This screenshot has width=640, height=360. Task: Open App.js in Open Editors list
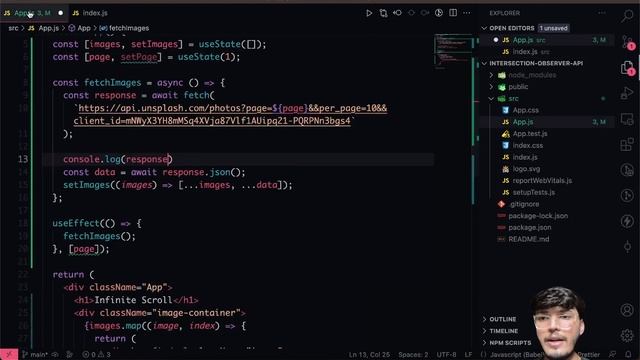click(547, 40)
